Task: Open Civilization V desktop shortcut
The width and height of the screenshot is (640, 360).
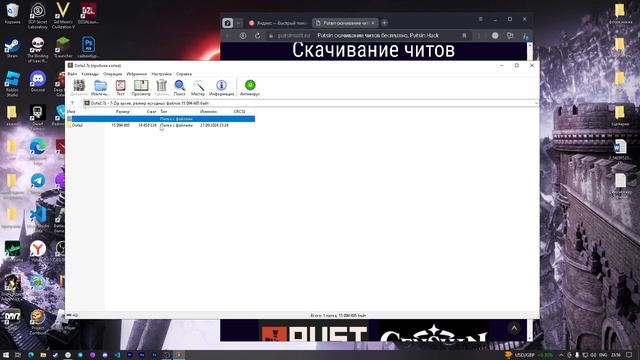Action: point(63,16)
